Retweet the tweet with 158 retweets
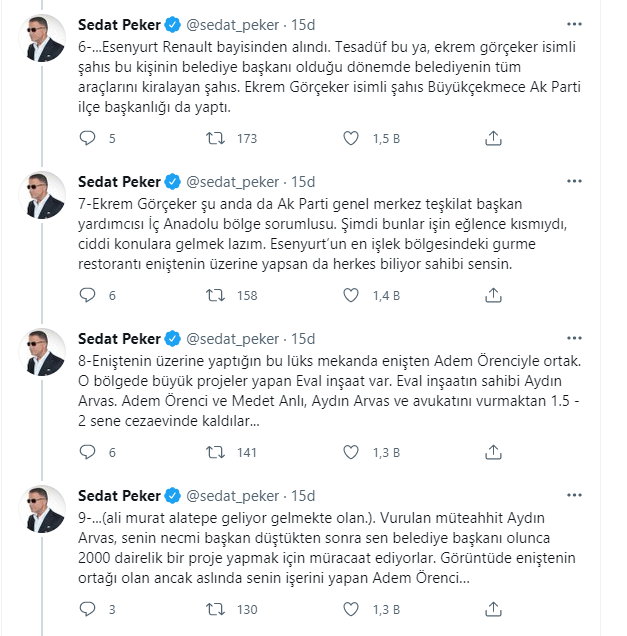Viewport: 627px width, 636px height. [215, 295]
